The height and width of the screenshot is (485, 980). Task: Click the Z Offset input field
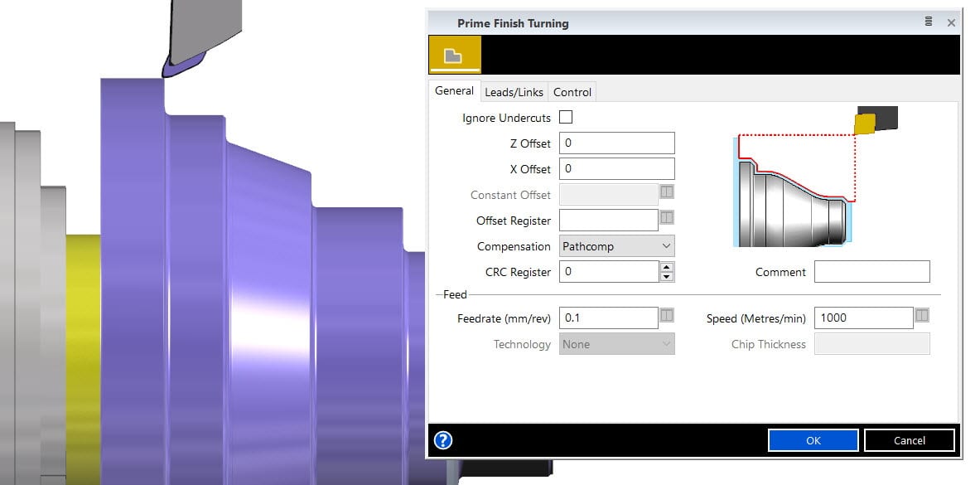(x=617, y=143)
